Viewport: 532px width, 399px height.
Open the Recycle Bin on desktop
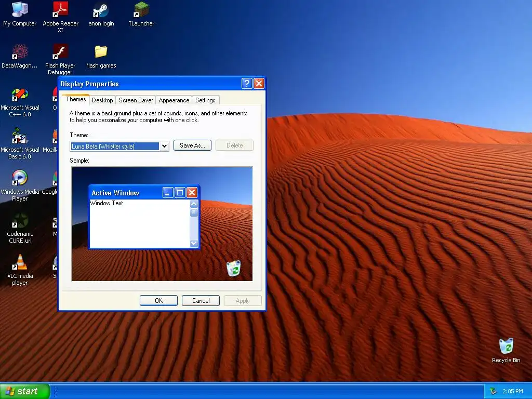click(x=506, y=351)
